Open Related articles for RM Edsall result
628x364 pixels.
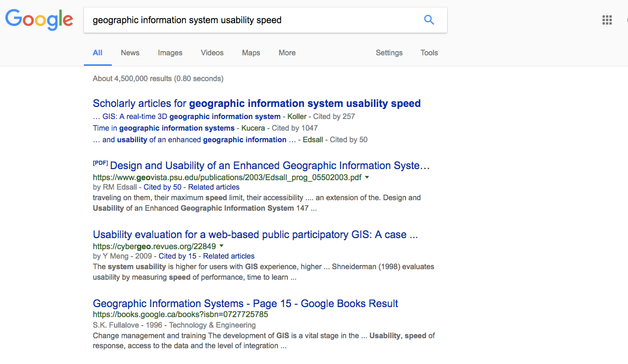tap(214, 187)
